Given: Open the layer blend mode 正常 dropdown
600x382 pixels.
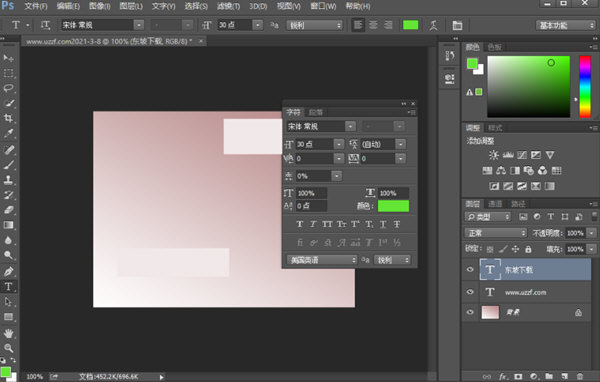Looking at the screenshot, I should pos(496,233).
